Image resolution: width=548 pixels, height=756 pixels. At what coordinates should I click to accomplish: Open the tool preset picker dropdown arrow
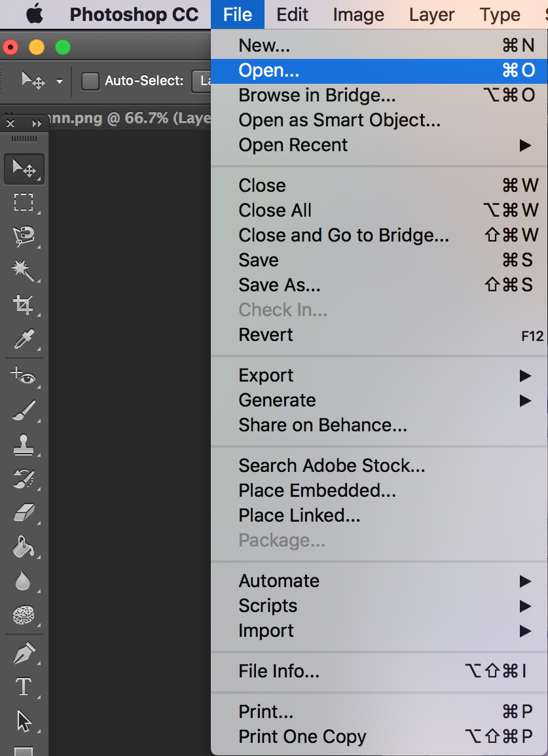coord(60,81)
